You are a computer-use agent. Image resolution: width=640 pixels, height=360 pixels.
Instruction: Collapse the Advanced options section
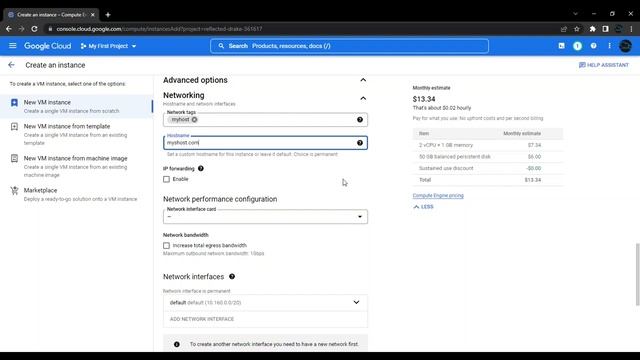tap(363, 80)
